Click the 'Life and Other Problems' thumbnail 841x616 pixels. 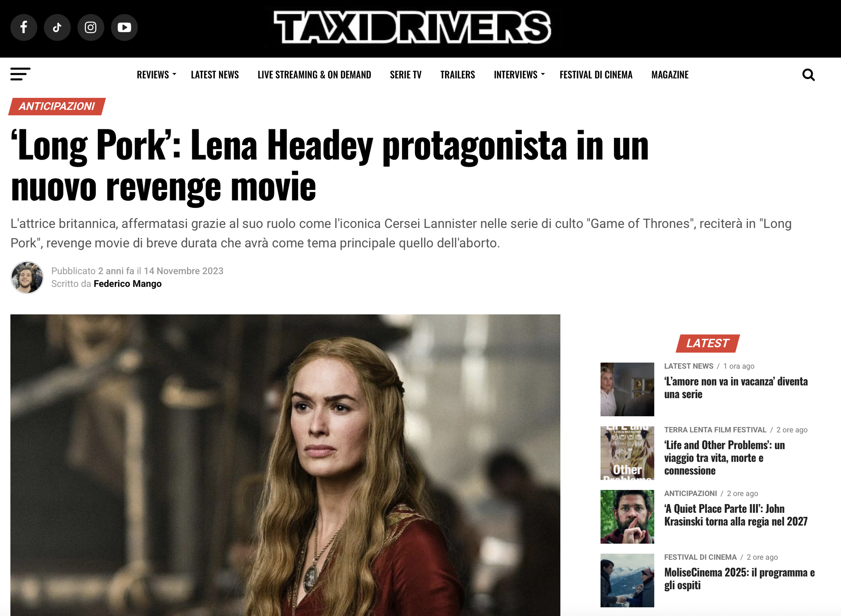point(627,453)
